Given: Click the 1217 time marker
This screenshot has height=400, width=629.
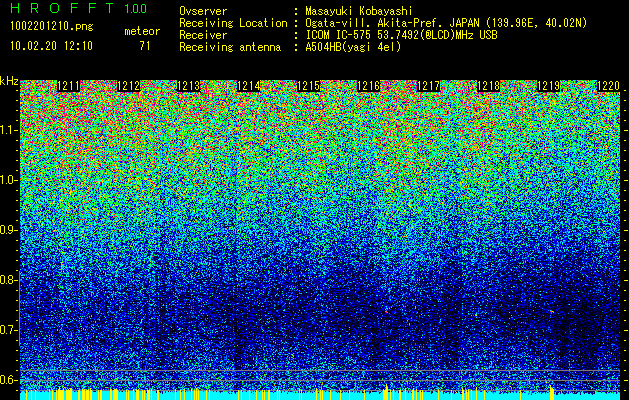Looking at the screenshot, I should (x=429, y=86).
